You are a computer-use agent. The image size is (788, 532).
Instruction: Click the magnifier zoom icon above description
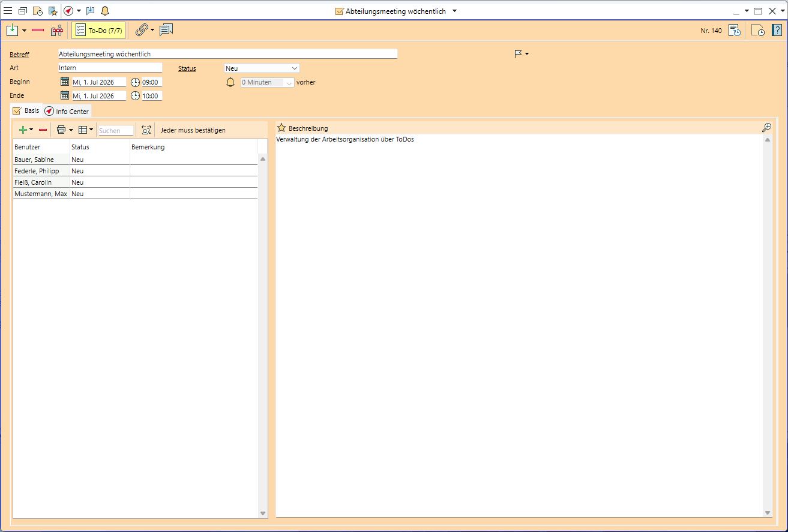pyautogui.click(x=766, y=128)
